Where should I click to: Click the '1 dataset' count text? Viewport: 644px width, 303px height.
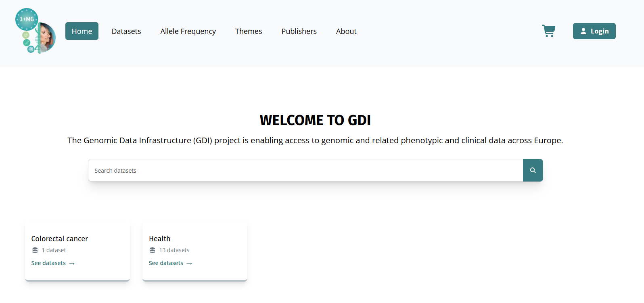pos(54,250)
